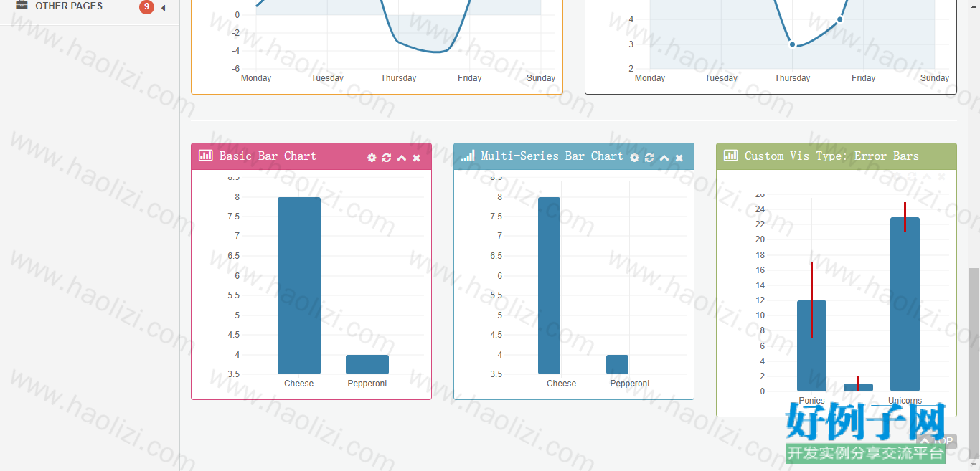
Task: Click the Basic Bar Chart title text
Action: 268,156
